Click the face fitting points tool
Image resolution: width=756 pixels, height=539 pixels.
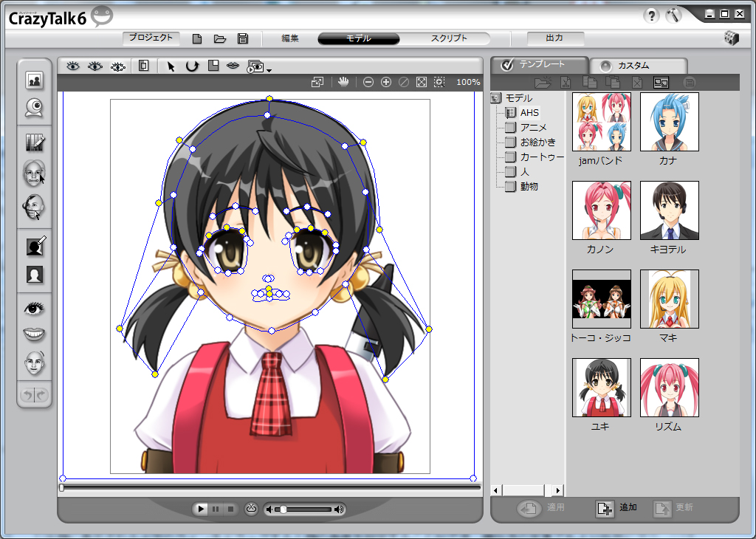tap(34, 173)
